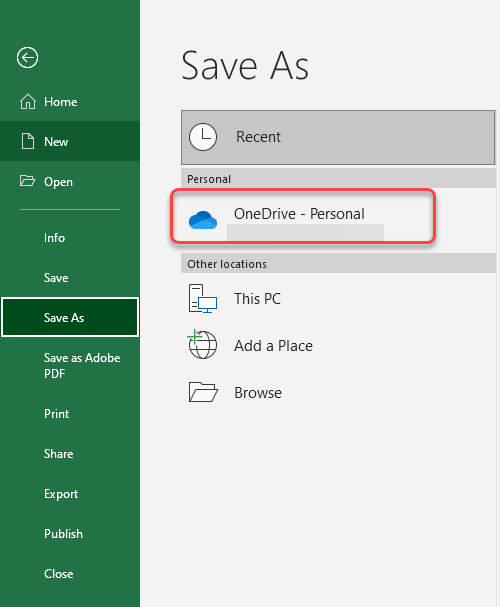Click the New blank document icon

pyautogui.click(x=27, y=141)
